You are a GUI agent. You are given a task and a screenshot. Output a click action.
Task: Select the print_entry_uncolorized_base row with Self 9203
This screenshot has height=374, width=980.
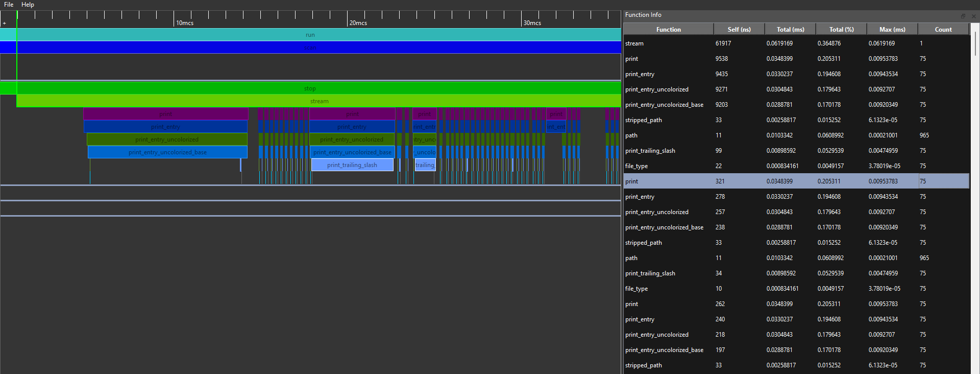[796, 105]
